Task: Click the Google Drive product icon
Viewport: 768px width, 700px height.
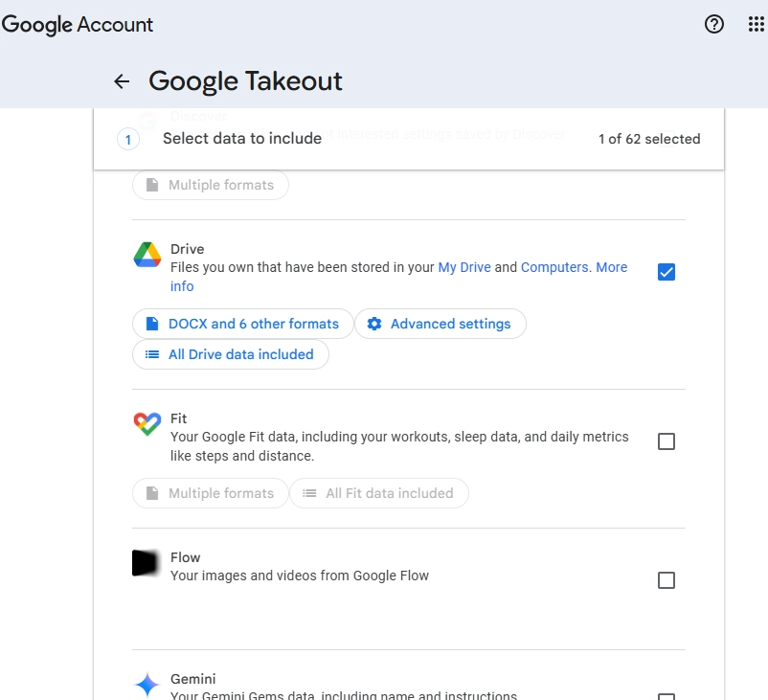Action: (x=146, y=255)
